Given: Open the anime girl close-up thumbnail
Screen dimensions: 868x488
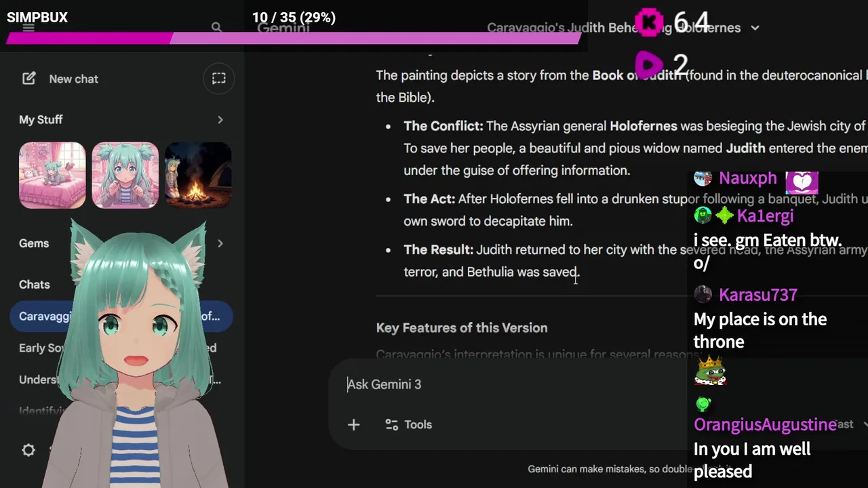Looking at the screenshot, I should click(x=125, y=175).
